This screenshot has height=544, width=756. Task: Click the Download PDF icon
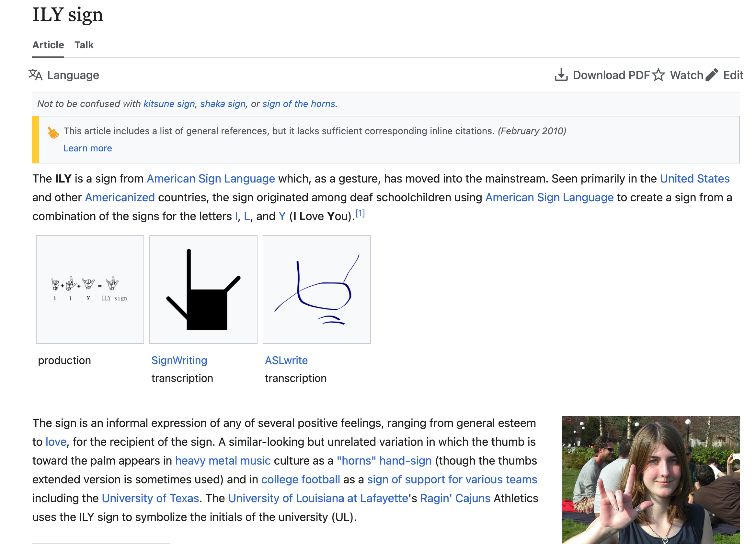click(561, 75)
